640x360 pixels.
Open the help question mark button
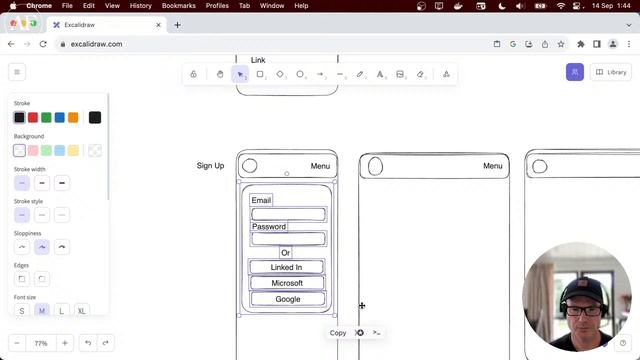pos(623,343)
